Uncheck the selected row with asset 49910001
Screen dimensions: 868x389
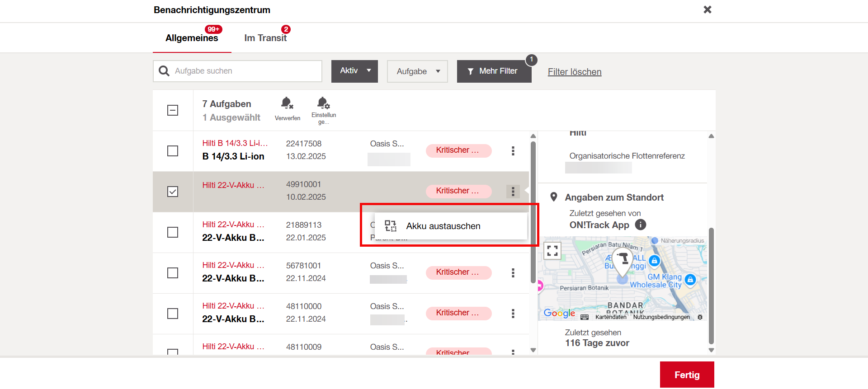173,192
